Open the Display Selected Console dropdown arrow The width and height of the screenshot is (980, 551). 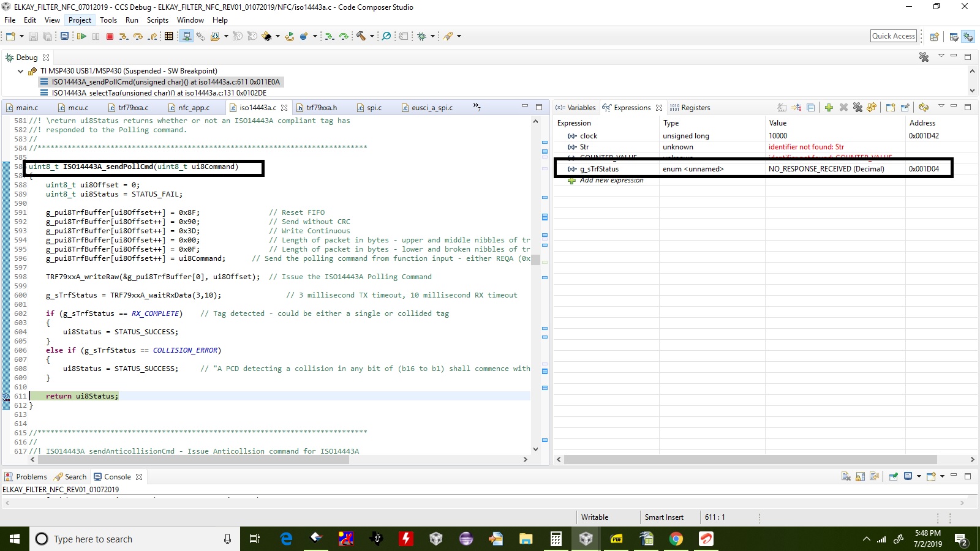tap(919, 476)
